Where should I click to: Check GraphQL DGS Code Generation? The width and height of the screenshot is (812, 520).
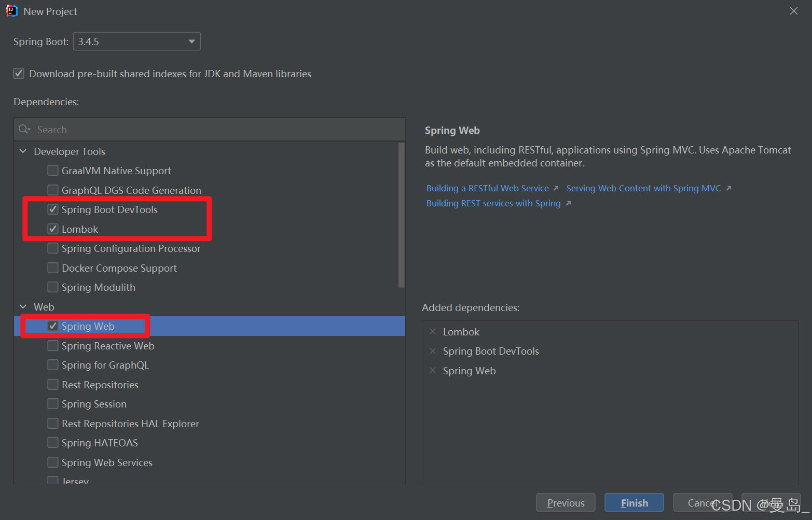[x=53, y=190]
